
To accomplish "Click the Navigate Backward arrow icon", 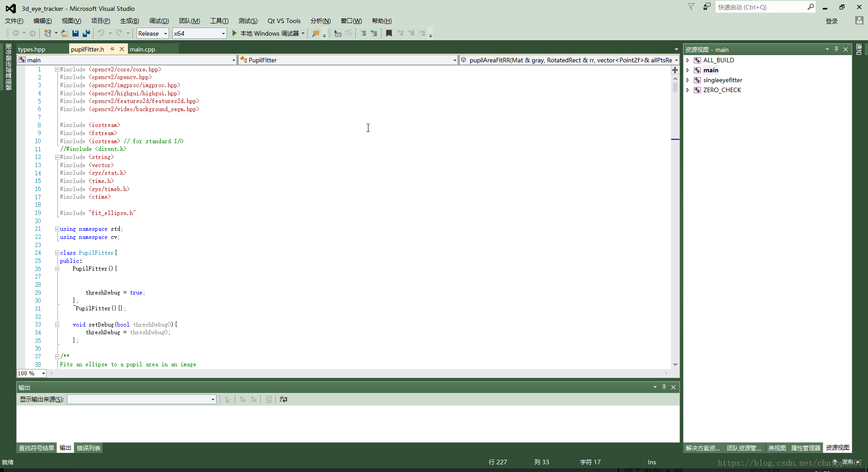I will point(16,33).
